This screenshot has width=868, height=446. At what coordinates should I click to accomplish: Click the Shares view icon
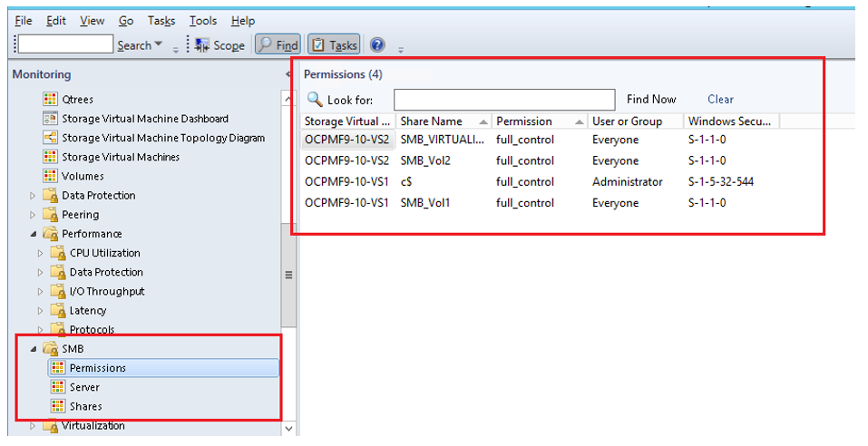pos(57,406)
